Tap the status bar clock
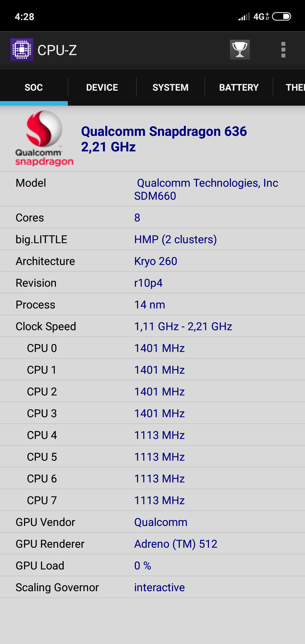 pyautogui.click(x=25, y=17)
